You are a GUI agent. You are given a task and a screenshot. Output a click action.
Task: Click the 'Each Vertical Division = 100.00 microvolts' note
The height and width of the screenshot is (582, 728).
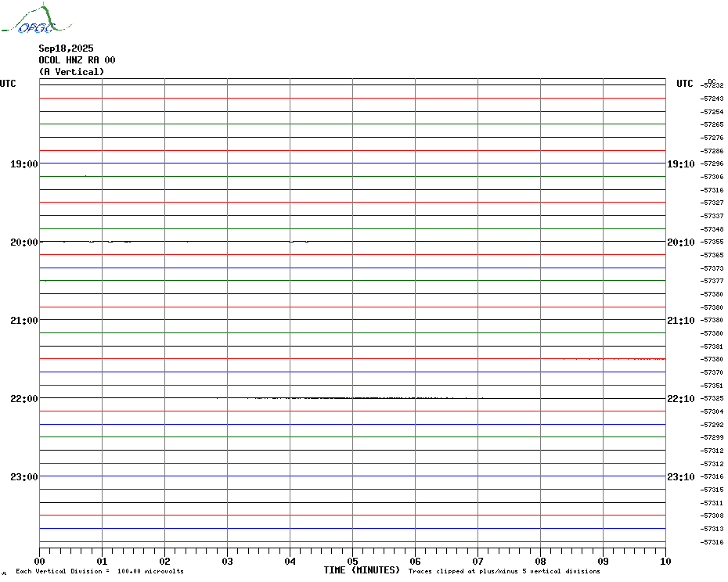(x=100, y=571)
